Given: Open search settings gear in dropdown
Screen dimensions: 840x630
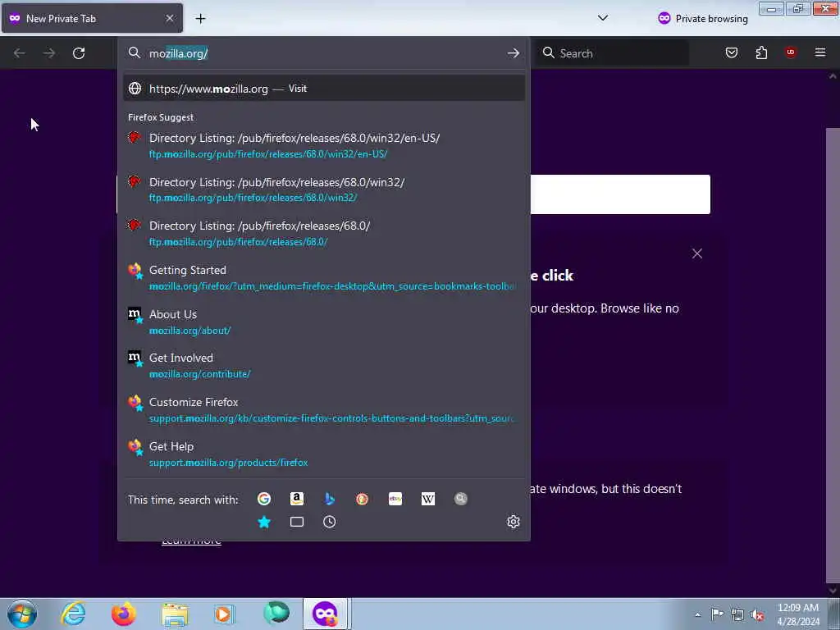Looking at the screenshot, I should [514, 522].
